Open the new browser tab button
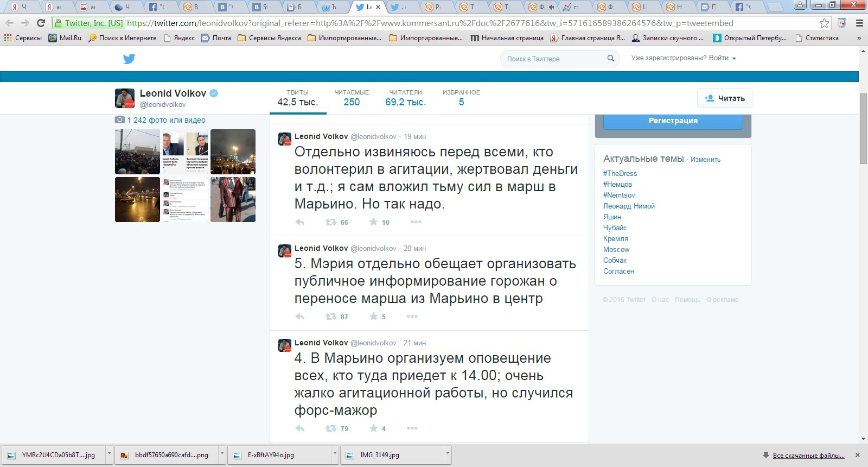This screenshot has height=467, width=868. tap(775, 8)
